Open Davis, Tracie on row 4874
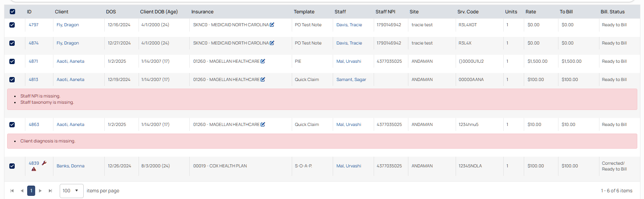This screenshot has width=644, height=199. [349, 43]
